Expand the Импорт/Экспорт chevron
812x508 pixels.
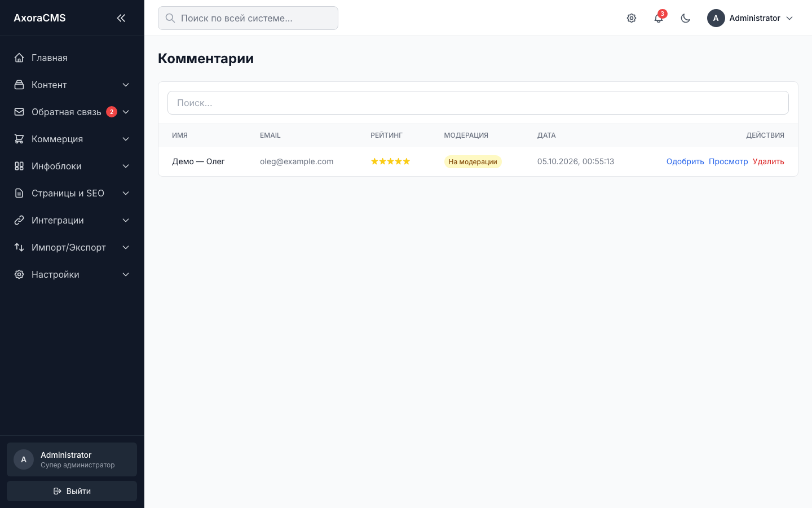pyautogui.click(x=126, y=247)
